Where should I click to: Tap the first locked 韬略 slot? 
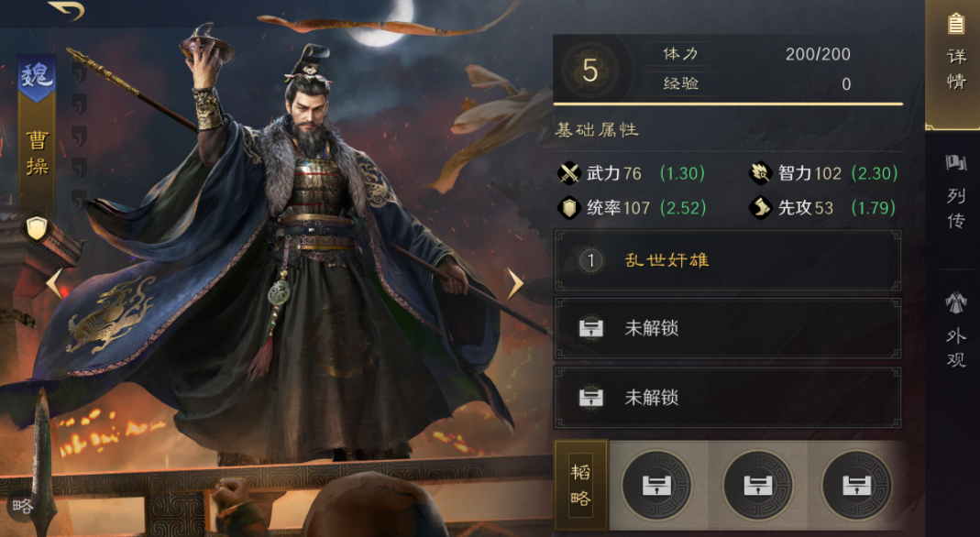657,485
